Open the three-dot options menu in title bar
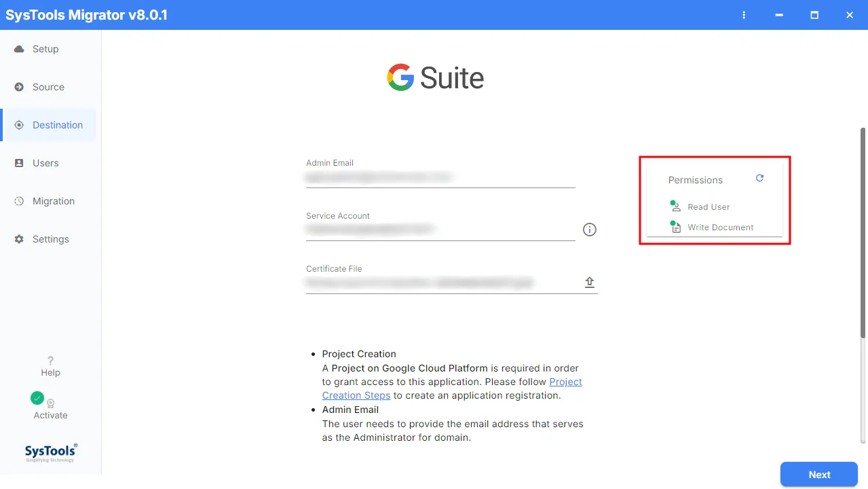This screenshot has height=489, width=868. (x=744, y=15)
